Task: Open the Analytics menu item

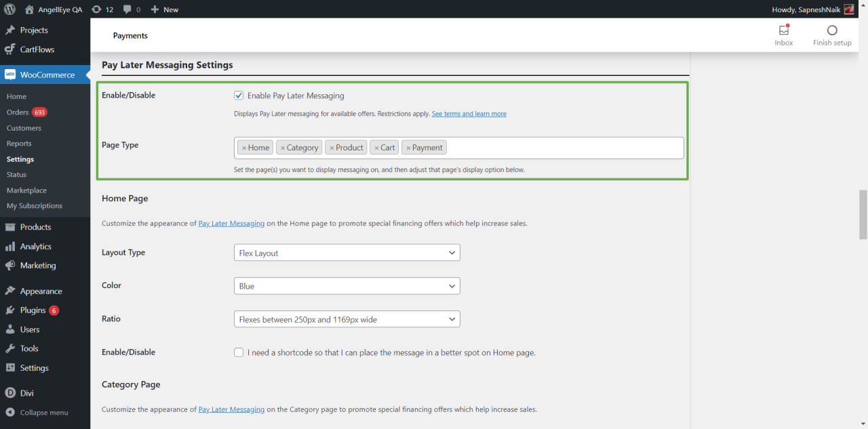Action: click(35, 247)
